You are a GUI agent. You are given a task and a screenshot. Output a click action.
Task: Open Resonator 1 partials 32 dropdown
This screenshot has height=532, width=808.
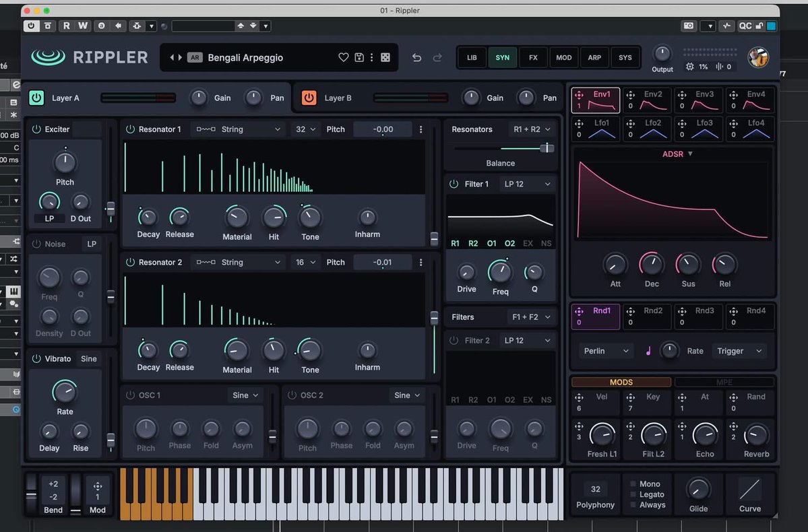point(305,129)
